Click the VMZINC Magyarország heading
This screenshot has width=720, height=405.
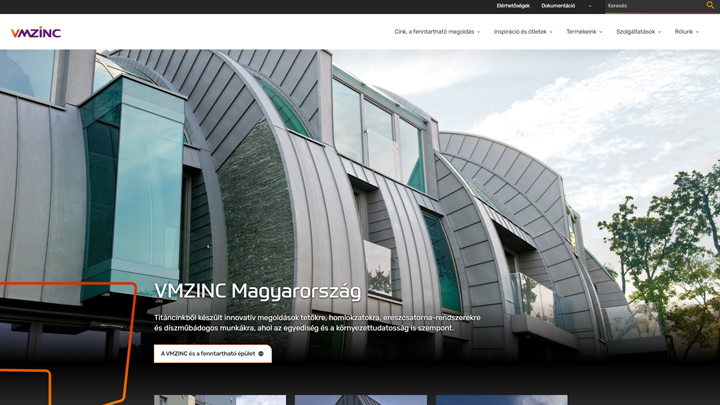click(258, 291)
